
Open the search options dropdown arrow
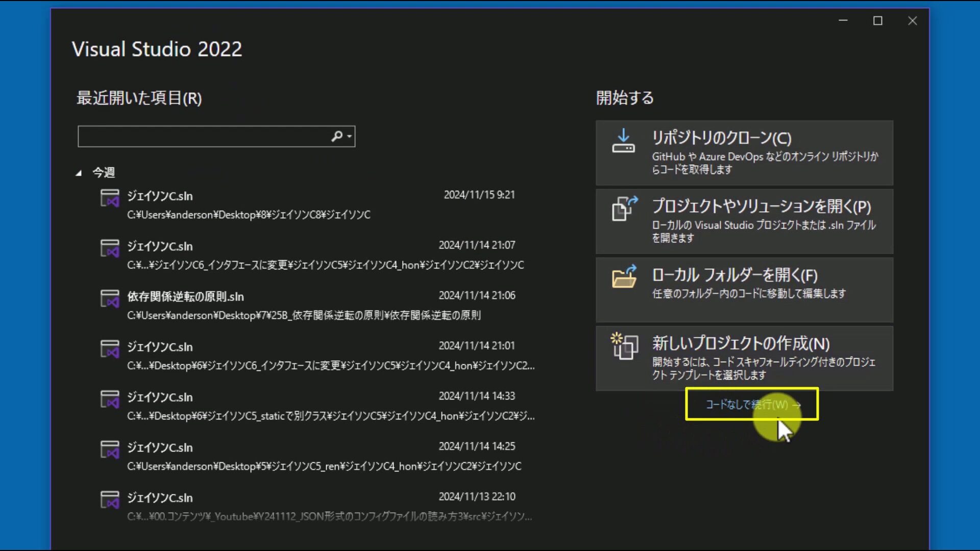[x=349, y=137]
